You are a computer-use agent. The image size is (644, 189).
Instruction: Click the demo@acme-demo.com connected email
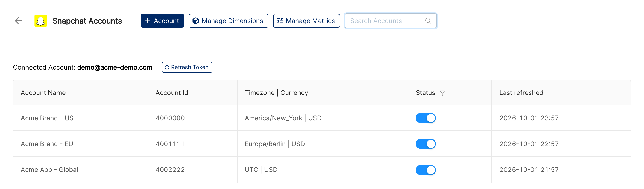click(x=114, y=67)
